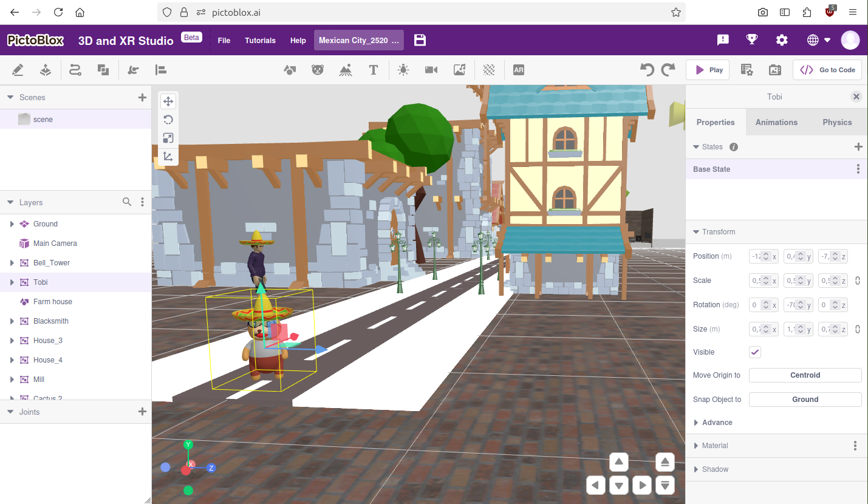Expand the Ground layer tree item
Image resolution: width=868 pixels, height=504 pixels.
point(12,224)
